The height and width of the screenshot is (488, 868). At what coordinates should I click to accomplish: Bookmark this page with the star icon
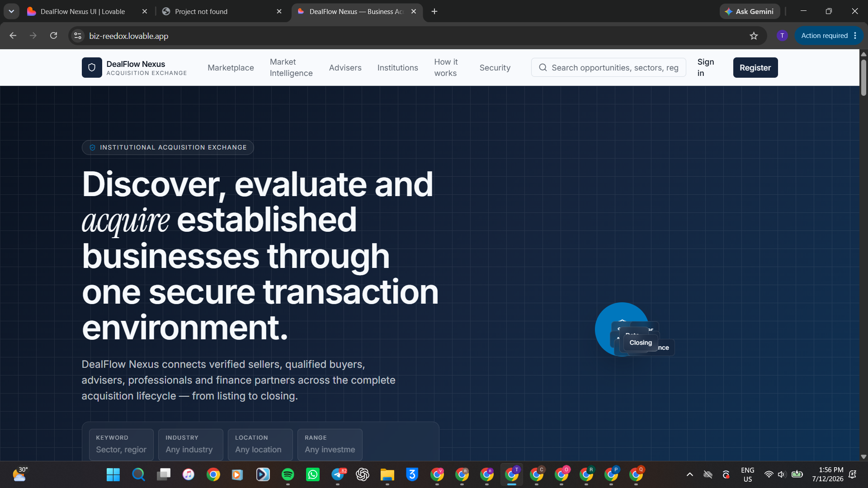(754, 36)
